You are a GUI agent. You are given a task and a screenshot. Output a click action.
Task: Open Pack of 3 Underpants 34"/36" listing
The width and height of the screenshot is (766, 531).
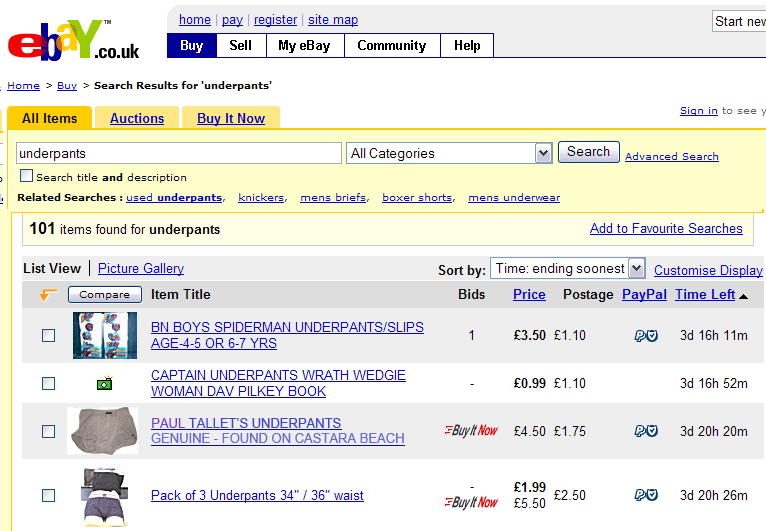tap(257, 495)
